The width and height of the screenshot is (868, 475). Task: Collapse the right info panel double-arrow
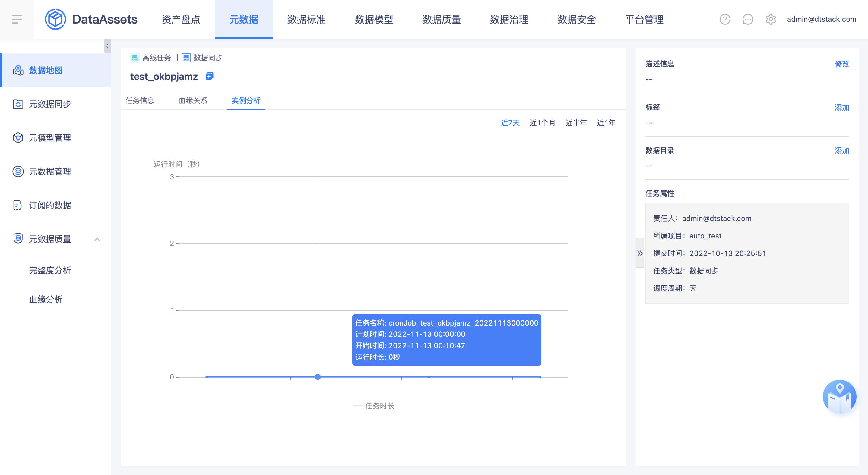(640, 253)
